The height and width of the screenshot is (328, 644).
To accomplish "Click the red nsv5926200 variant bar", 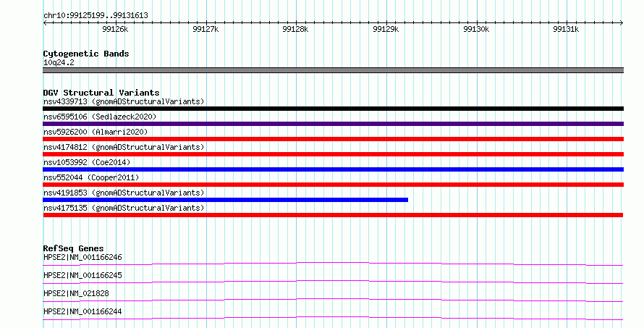I will [x=333, y=139].
